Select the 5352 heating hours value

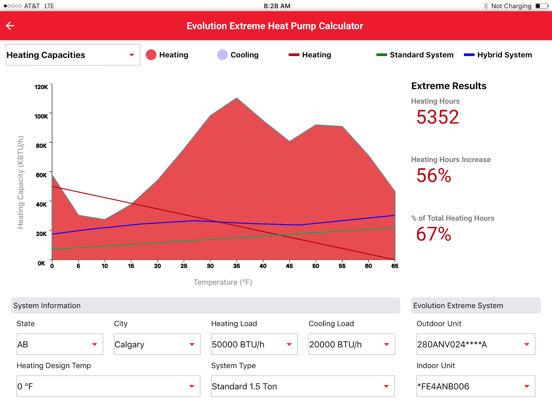pos(438,117)
